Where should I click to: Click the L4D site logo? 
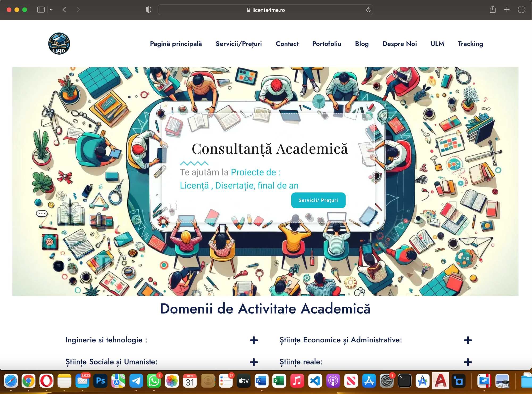click(59, 44)
